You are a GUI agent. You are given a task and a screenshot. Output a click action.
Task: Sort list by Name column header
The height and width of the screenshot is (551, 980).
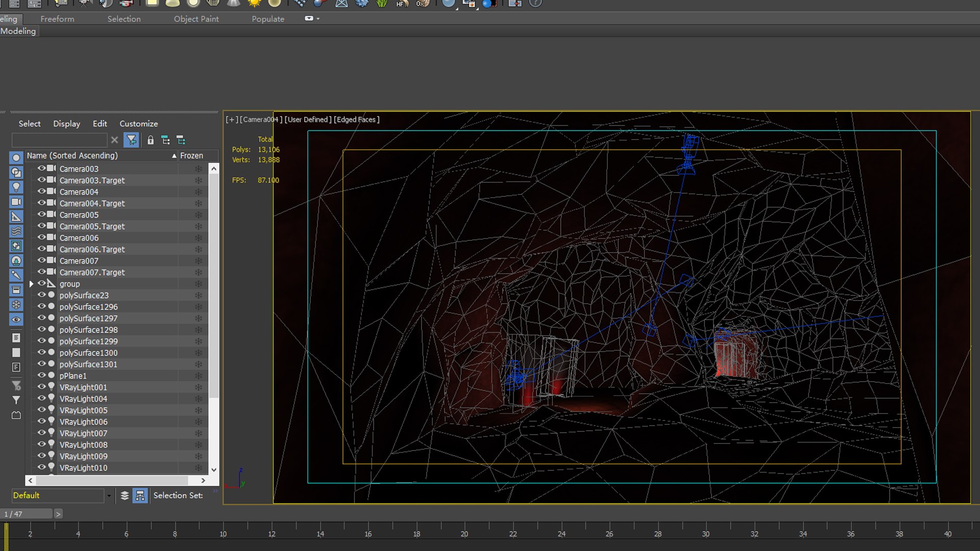point(101,156)
